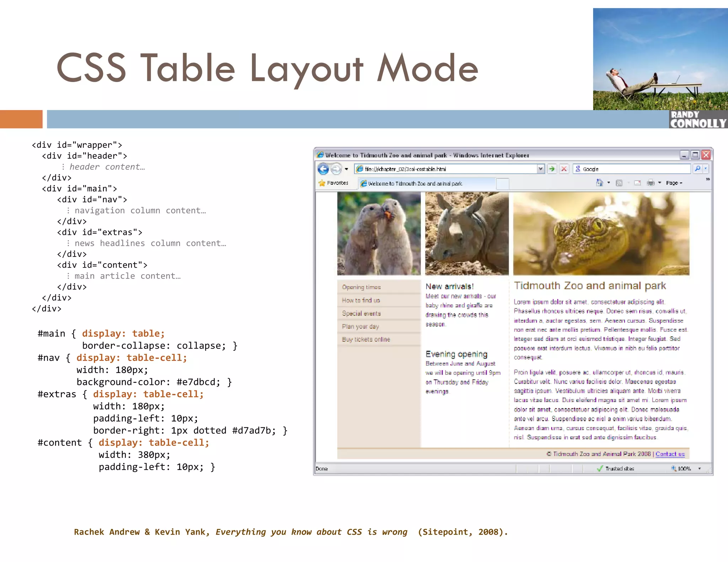The image size is (728, 562).
Task: Open a blank new tab
Action: tap(502, 184)
